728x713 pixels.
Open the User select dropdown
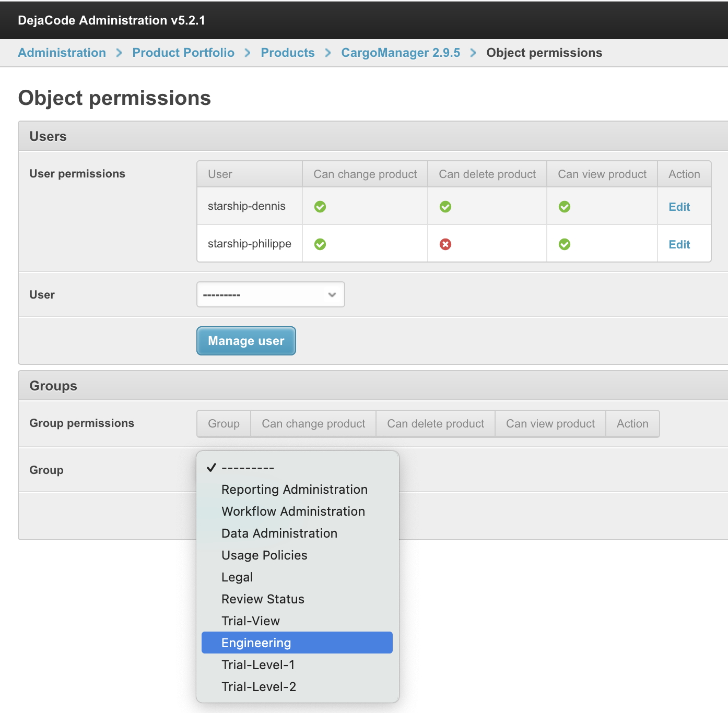point(271,294)
